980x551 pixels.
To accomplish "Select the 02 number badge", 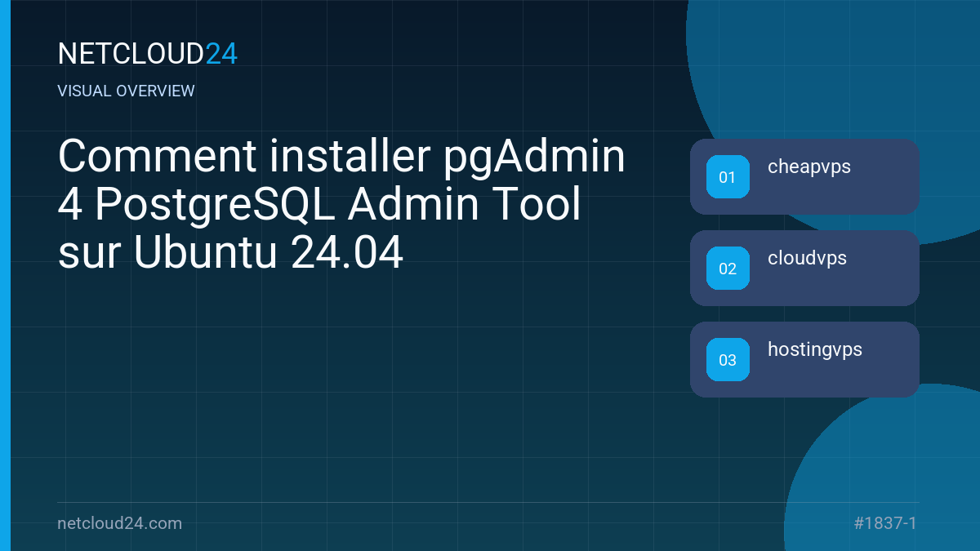I will tap(728, 268).
